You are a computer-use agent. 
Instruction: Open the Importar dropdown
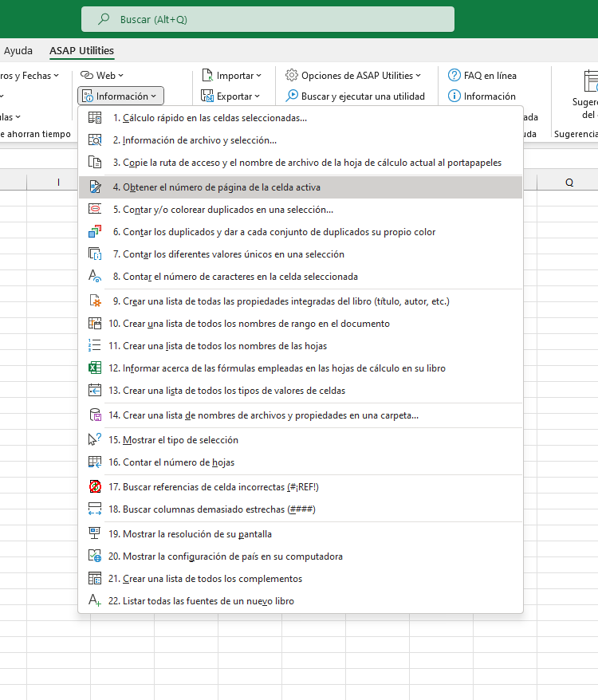pyautogui.click(x=231, y=76)
